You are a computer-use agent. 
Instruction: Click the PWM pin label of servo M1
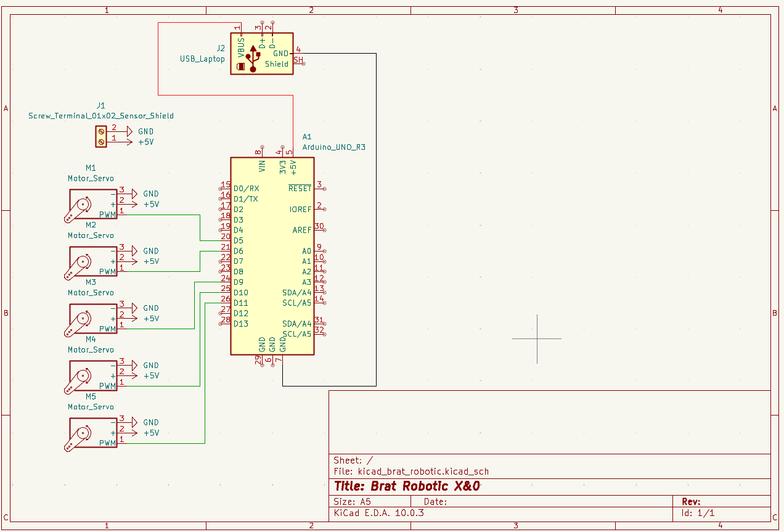coord(107,215)
